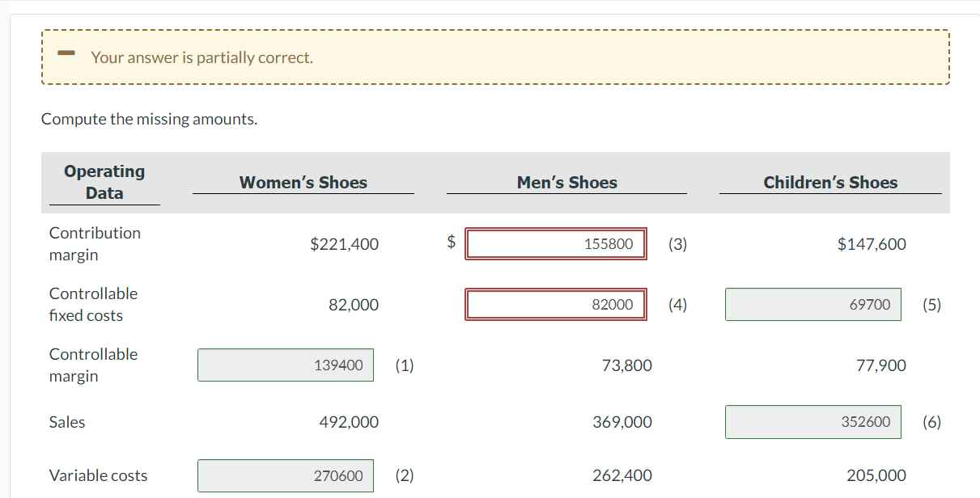This screenshot has width=980, height=498.
Task: Click the 'Your answer is partially correct' banner
Action: 494,57
